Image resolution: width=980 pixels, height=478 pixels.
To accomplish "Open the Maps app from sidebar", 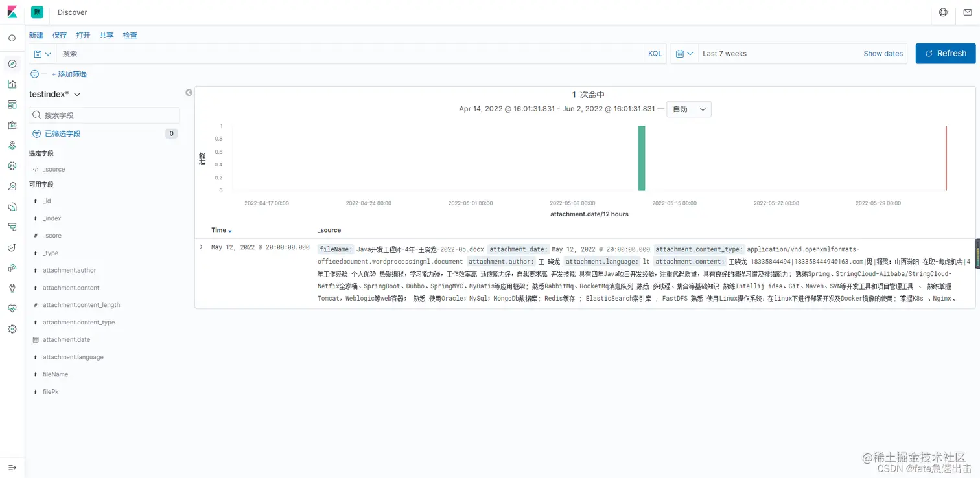I will coord(12,146).
